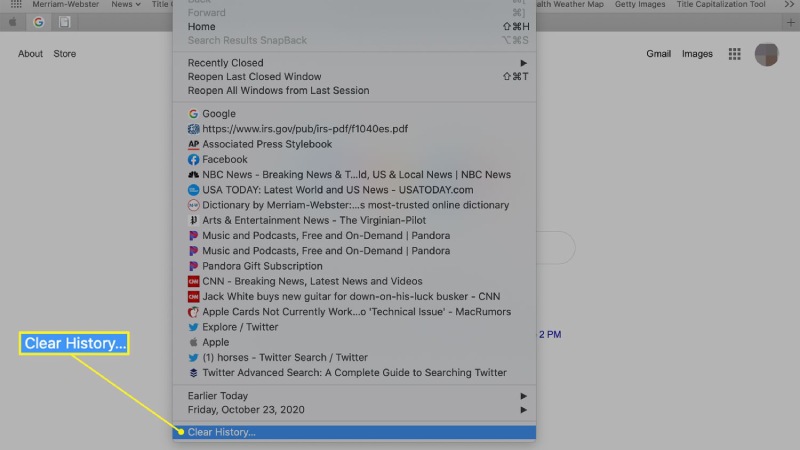Show more Favorites bar items chevron
This screenshot has width=800, height=450.
[789, 4]
